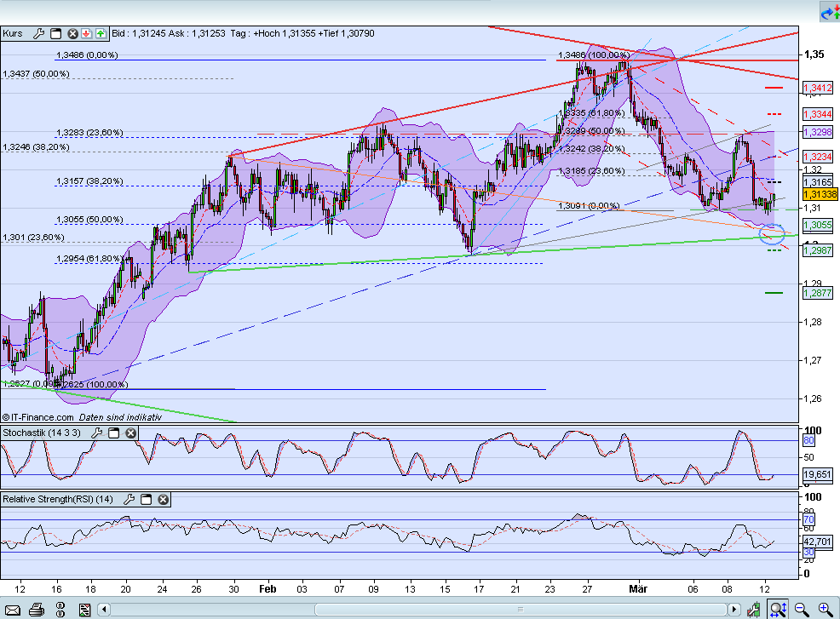Click the chart scroll left arrow
This screenshot has width=840, height=619.
coord(105,610)
